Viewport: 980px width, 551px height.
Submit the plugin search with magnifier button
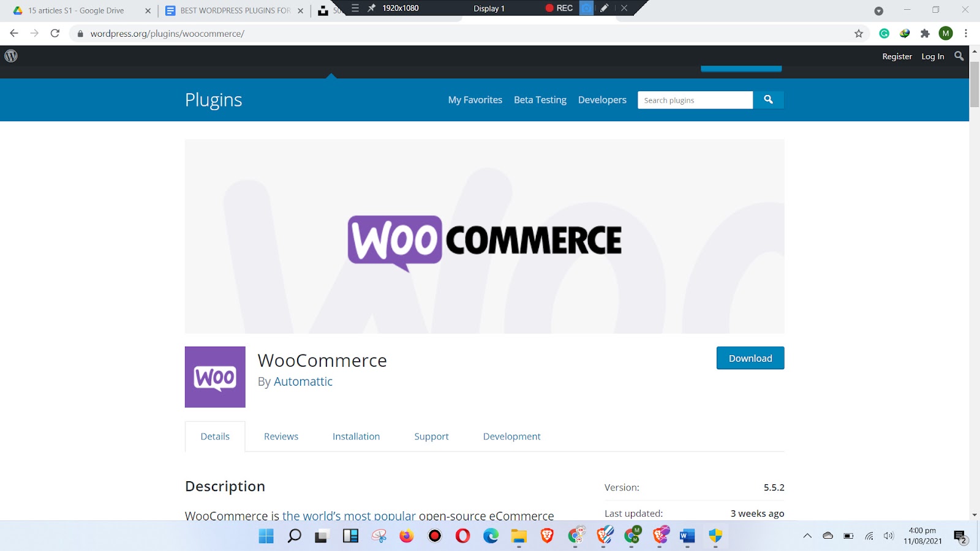[768, 100]
